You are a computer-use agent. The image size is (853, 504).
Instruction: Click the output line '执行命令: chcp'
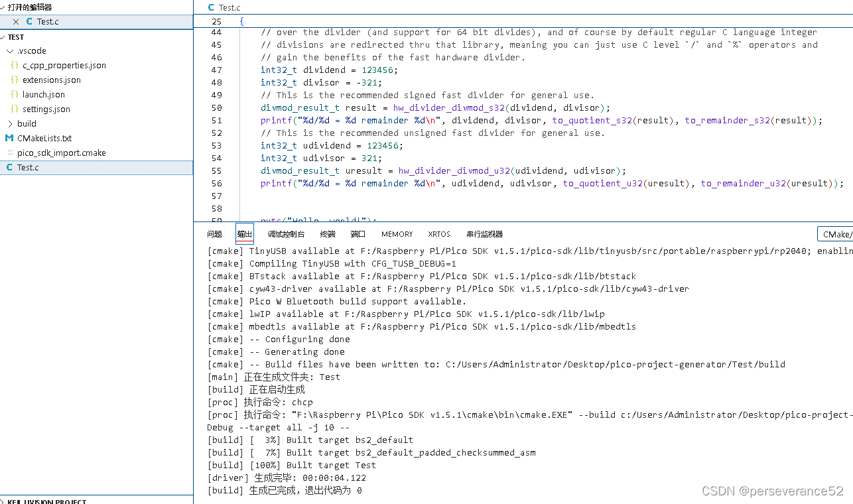click(260, 403)
